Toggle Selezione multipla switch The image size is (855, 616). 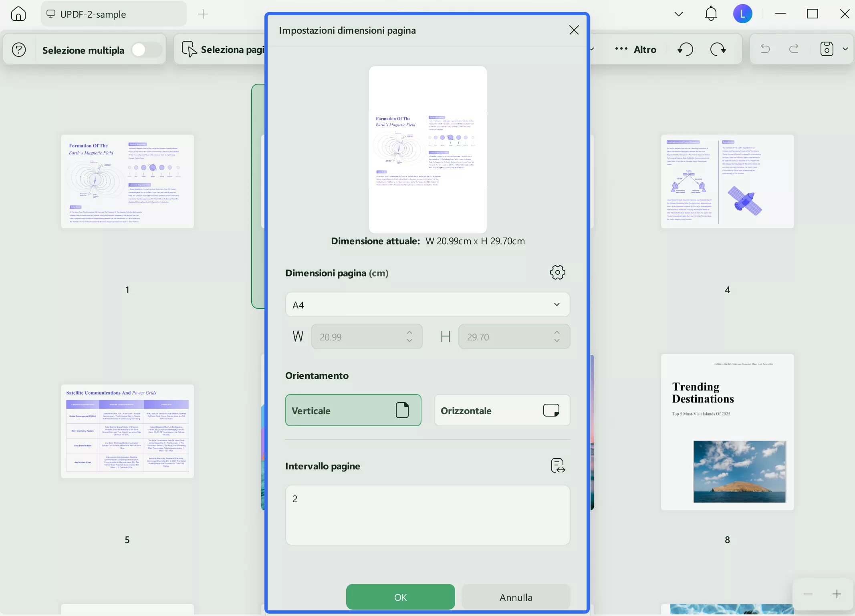[146, 50]
